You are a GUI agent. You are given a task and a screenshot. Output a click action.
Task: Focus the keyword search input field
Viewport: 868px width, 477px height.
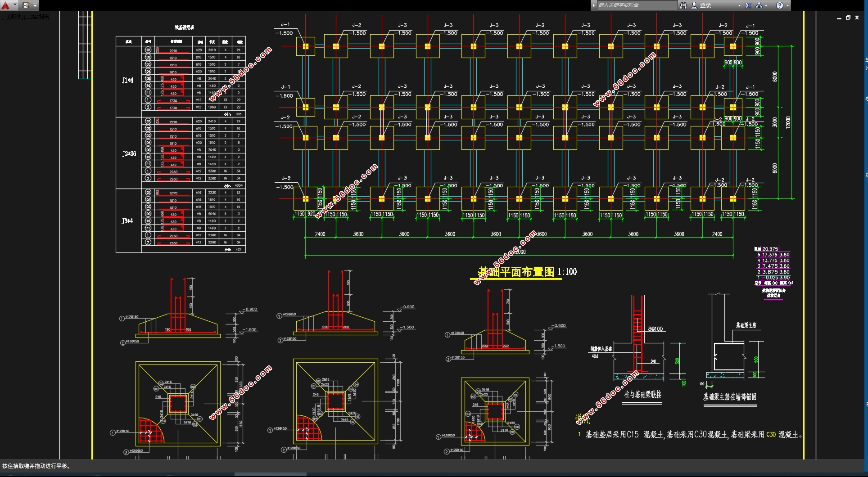(637, 5)
